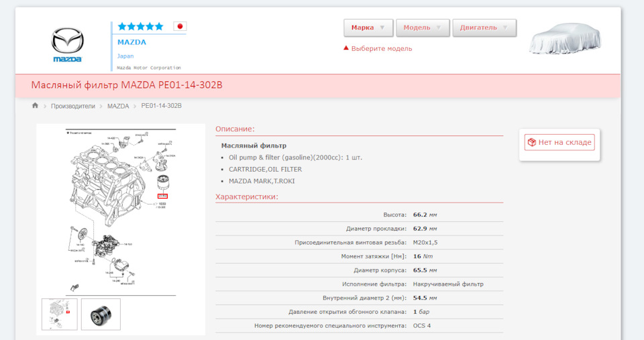644x340 pixels.
Task: Click the covered car image
Action: pos(565,39)
